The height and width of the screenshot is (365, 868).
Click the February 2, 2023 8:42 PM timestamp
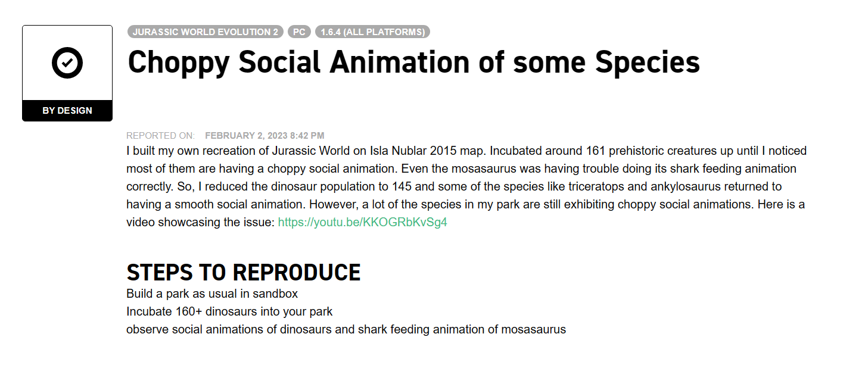[x=265, y=136]
